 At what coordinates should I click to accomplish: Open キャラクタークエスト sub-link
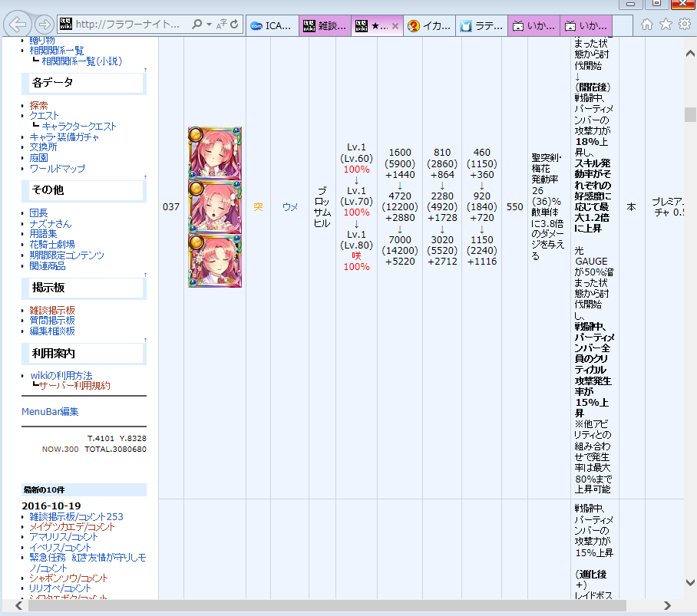(x=79, y=126)
